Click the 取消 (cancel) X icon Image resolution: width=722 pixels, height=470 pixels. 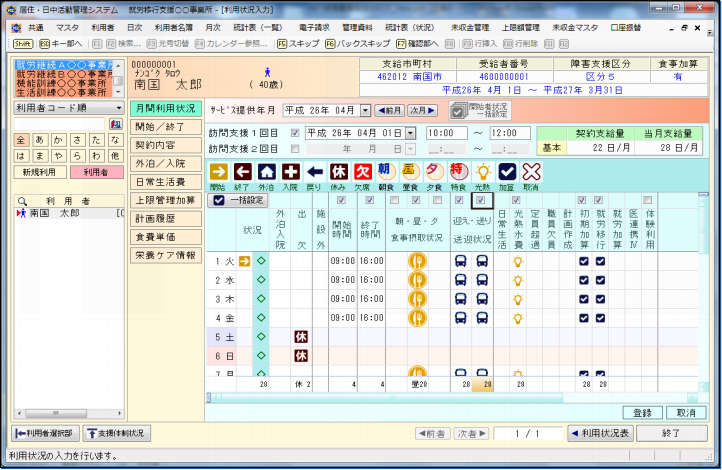[x=531, y=173]
